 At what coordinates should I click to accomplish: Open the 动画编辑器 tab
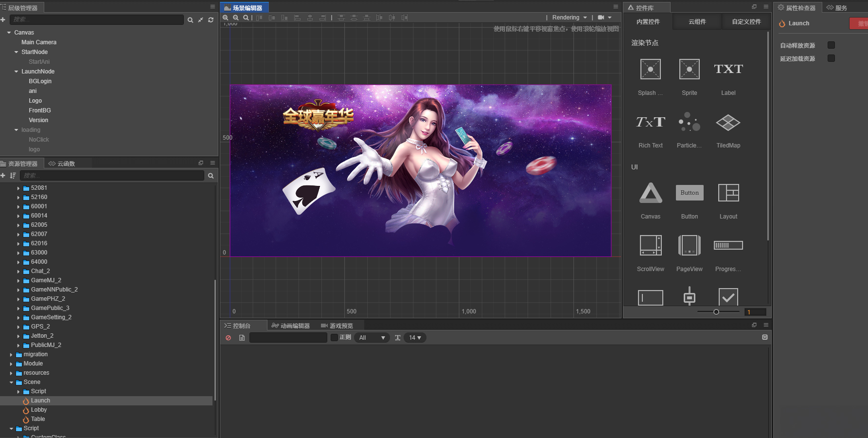pyautogui.click(x=290, y=326)
